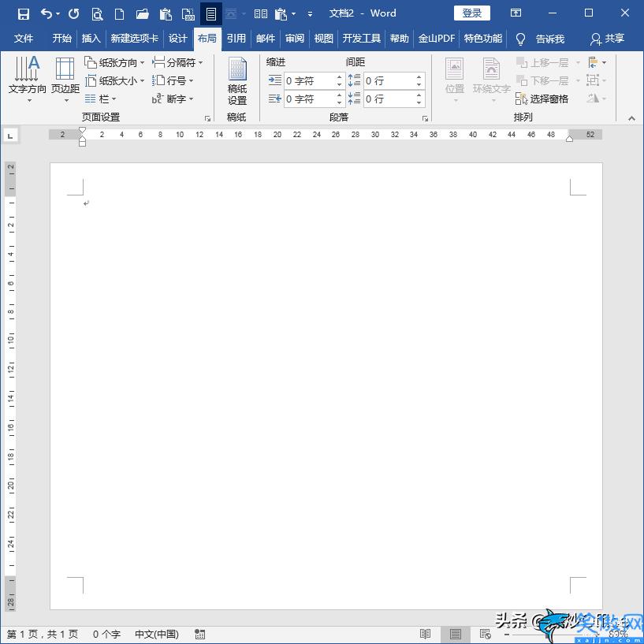Switch to Print Layout view icon

click(456, 634)
